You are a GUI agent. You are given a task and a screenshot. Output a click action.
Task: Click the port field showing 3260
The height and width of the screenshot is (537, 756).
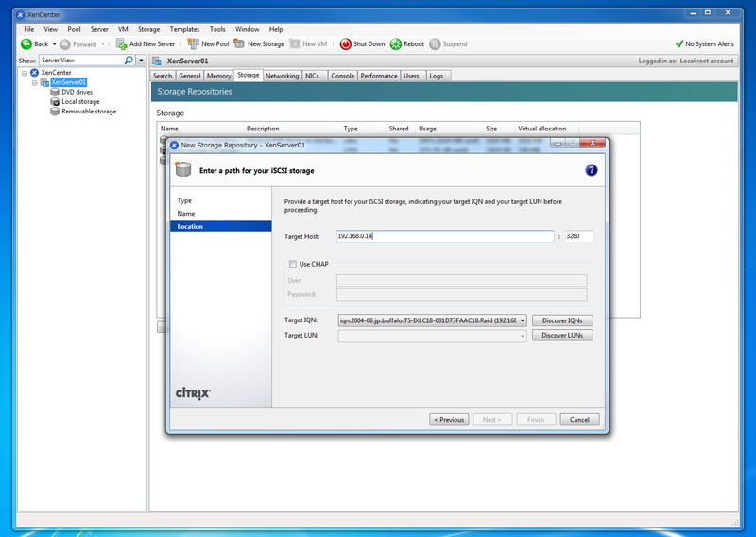point(578,236)
